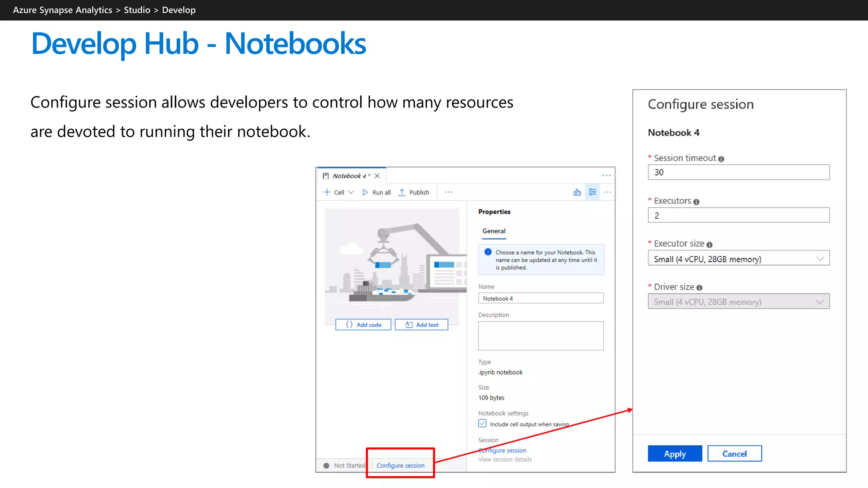The width and height of the screenshot is (868, 488).
Task: Click Configure session in the status bar
Action: tap(401, 466)
